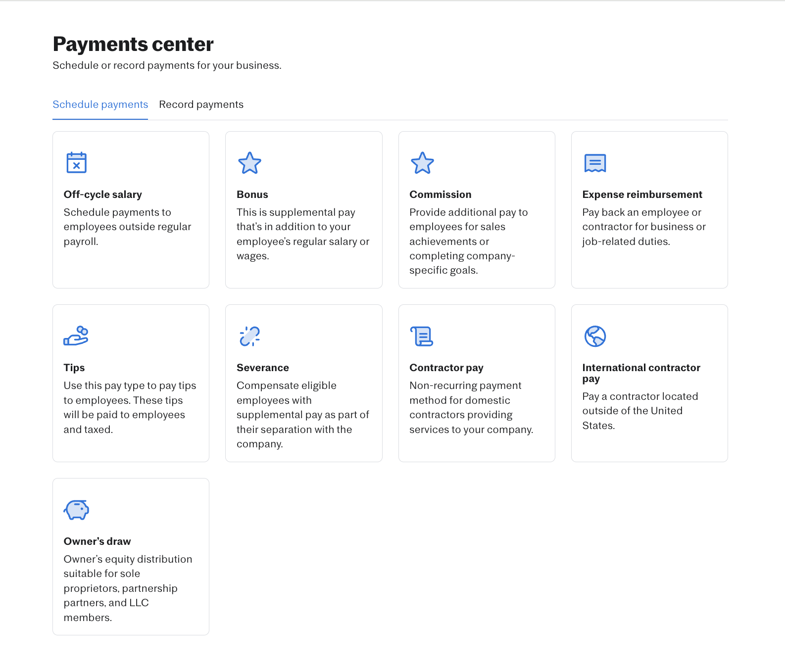Click the receipt icon for Expense reimbursement
Viewport: 785px width, 672px height.
pyautogui.click(x=595, y=163)
